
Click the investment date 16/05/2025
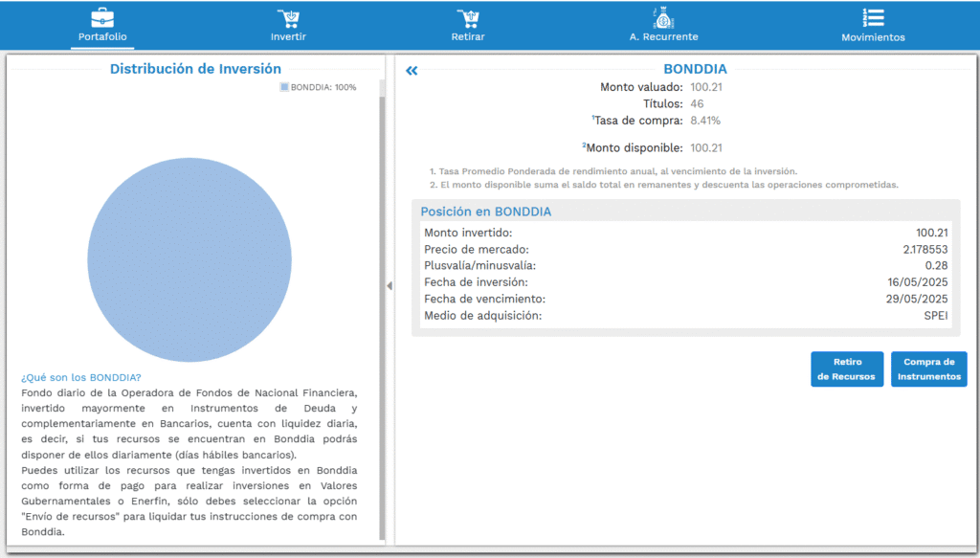tap(918, 282)
